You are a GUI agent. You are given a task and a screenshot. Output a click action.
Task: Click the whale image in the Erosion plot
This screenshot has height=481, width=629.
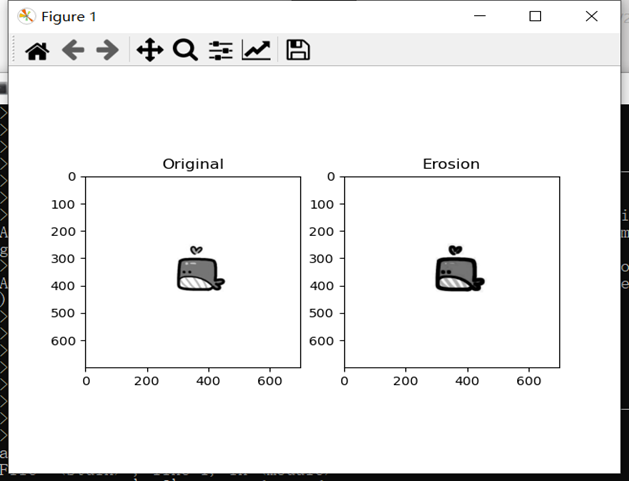[x=460, y=268]
